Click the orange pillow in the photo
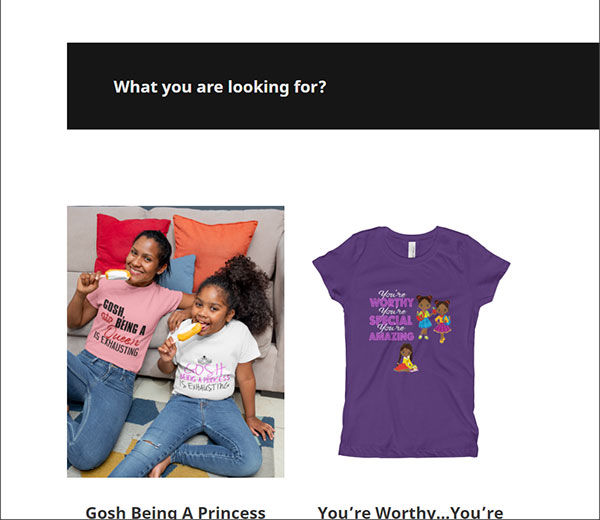This screenshot has width=600, height=520. coord(214,249)
